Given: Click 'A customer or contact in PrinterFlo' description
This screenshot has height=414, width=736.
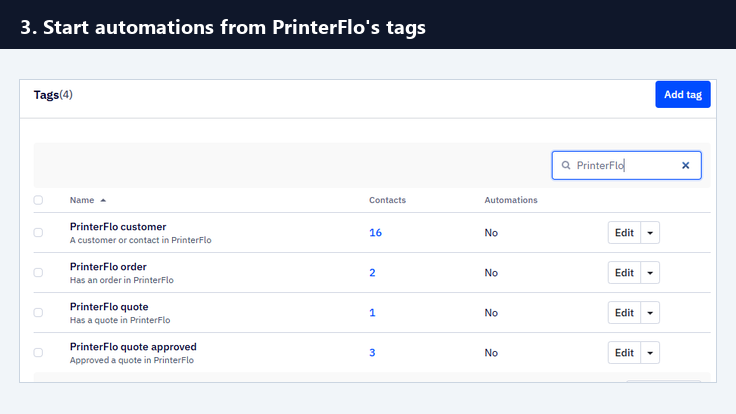Looking at the screenshot, I should 140,240.
